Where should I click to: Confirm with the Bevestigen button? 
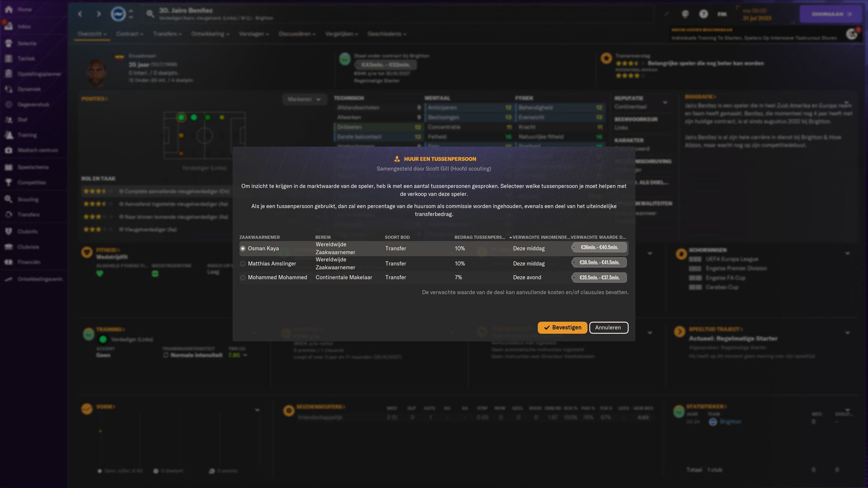tap(562, 328)
